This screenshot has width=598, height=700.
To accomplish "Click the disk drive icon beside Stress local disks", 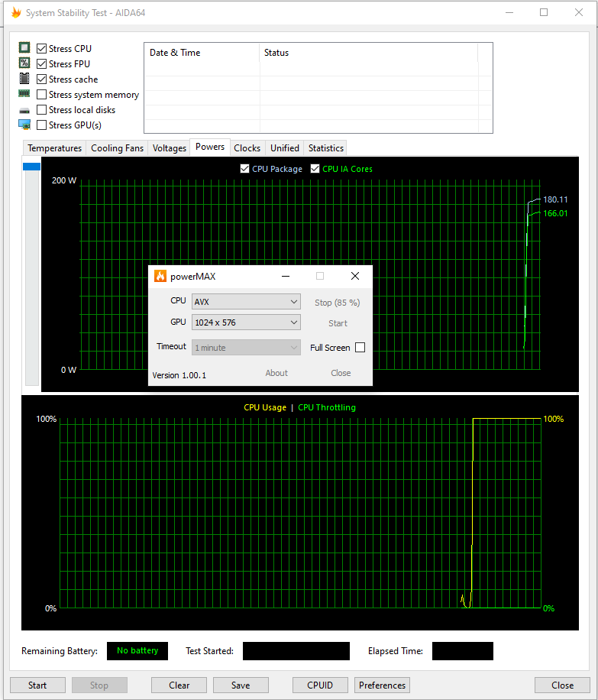I will tap(24, 110).
